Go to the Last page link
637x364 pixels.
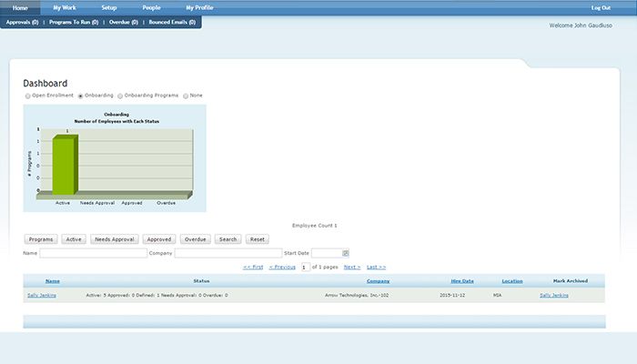coord(376,267)
